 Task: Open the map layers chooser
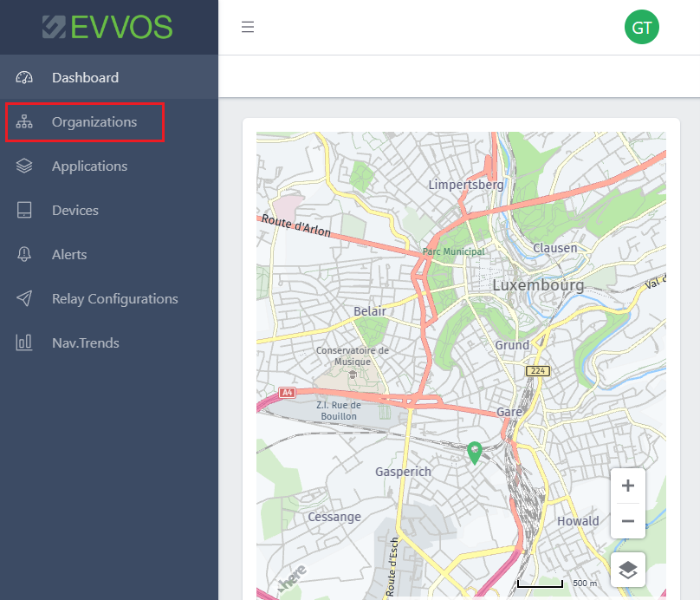(x=628, y=570)
